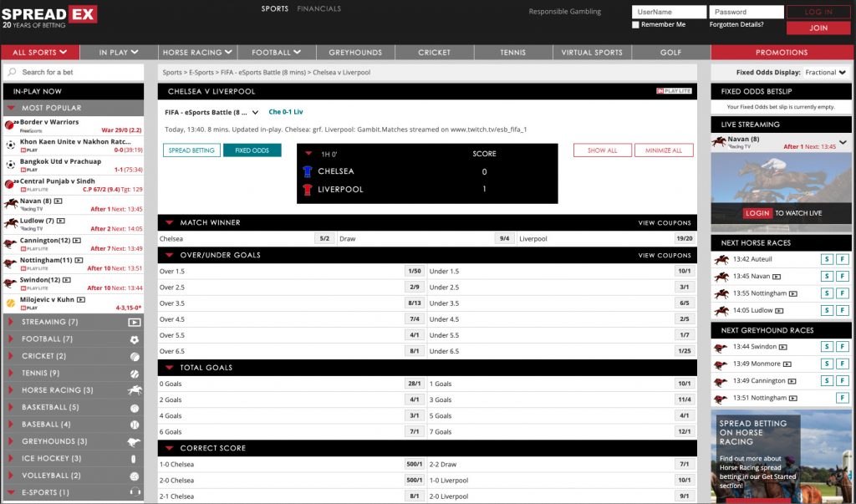Switch to Spread Betting mode
Viewport: 856px width, 504px height.
191,150
